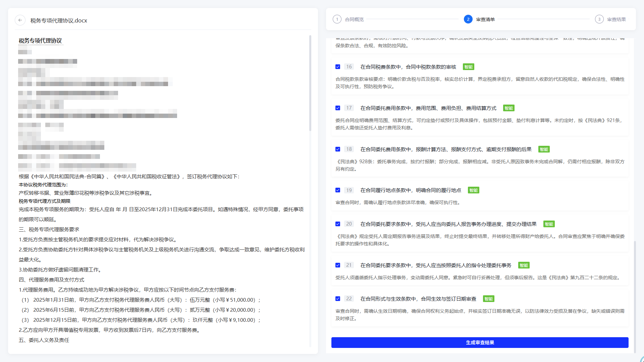Image resolution: width=644 pixels, height=362 pixels.
Task: Switch to the 合同概览 step tab
Action: pos(354,19)
